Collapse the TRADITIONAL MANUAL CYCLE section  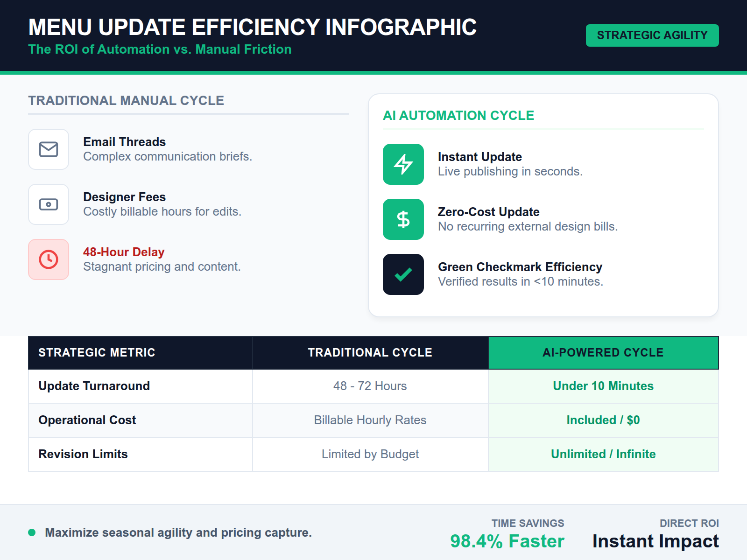point(126,100)
